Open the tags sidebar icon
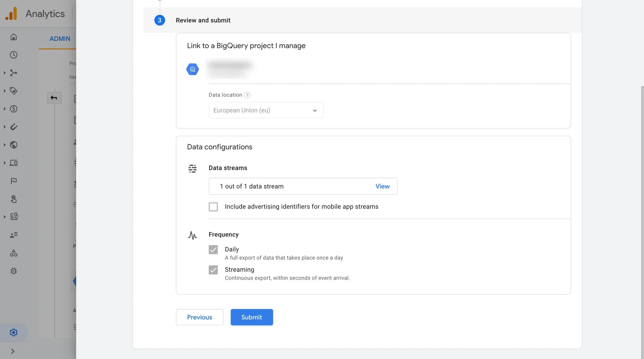 [x=14, y=91]
